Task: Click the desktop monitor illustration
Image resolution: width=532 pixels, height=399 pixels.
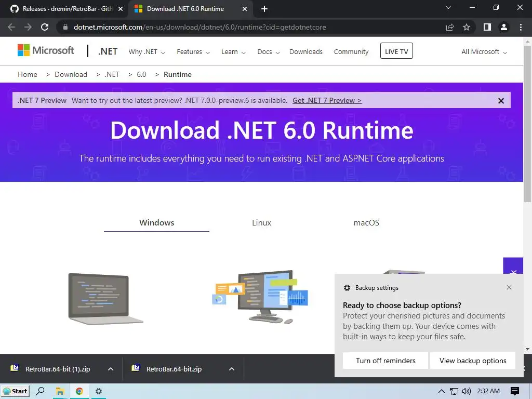Action: click(x=260, y=297)
